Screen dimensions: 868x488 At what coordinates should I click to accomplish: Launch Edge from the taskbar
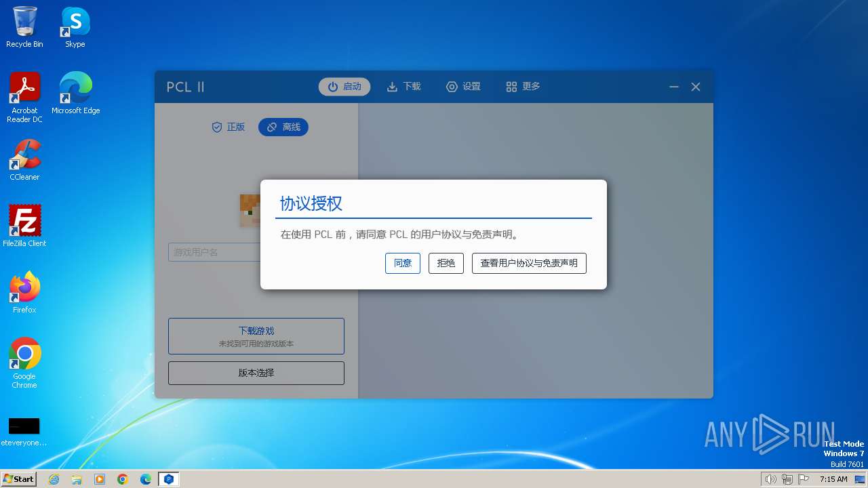(146, 479)
